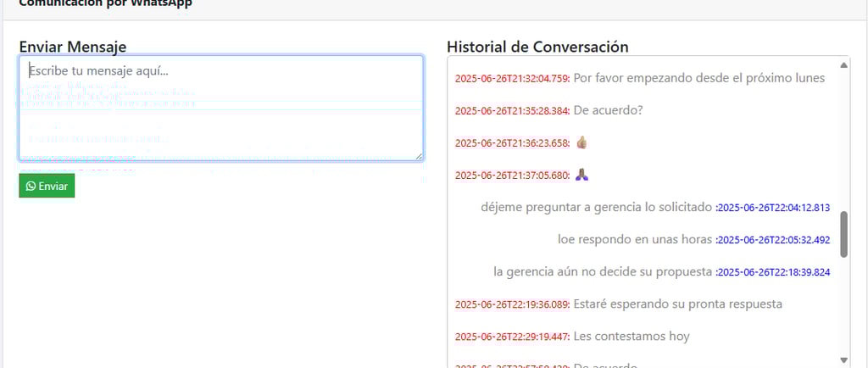Click the message textarea resize handle

[x=419, y=157]
